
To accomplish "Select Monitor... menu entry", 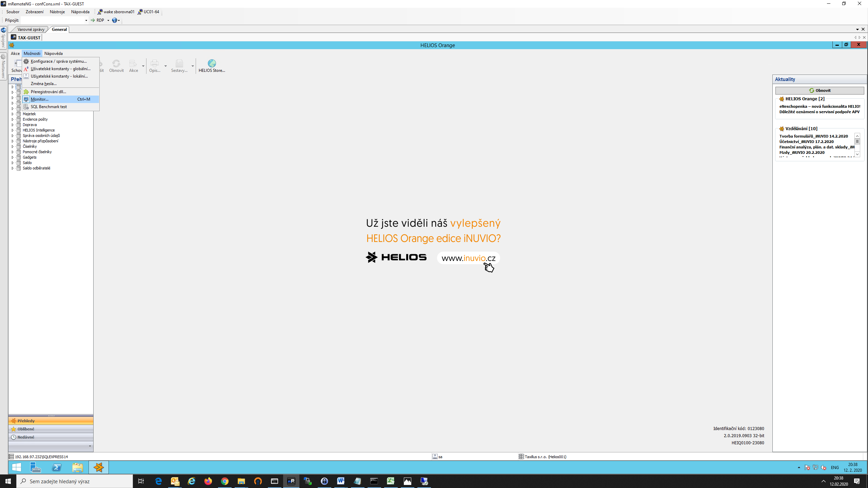I will (x=40, y=99).
